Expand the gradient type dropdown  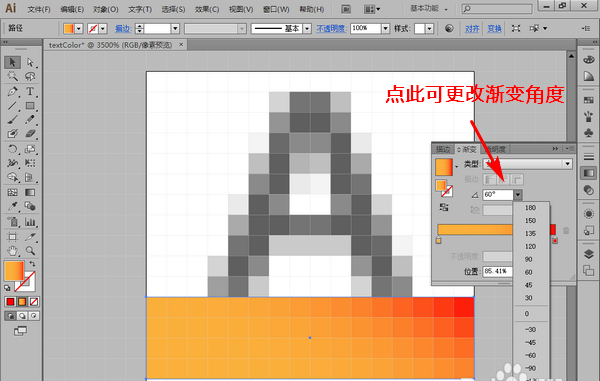(x=567, y=164)
